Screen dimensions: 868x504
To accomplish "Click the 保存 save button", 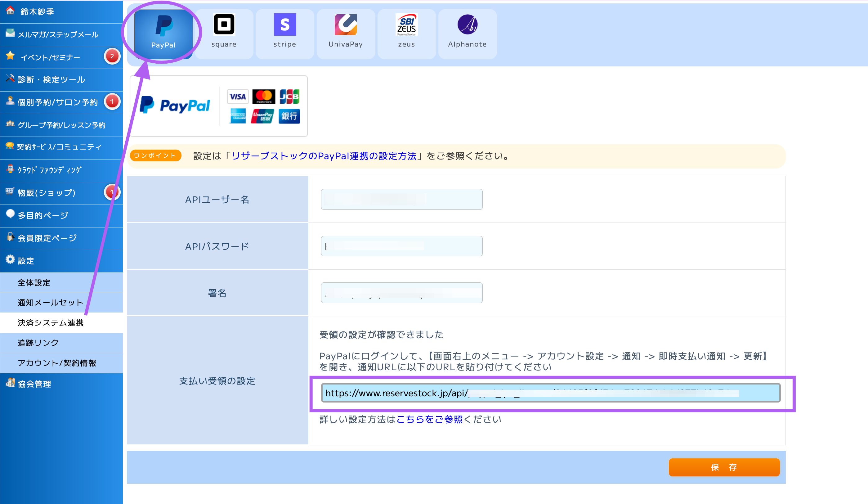I will pyautogui.click(x=724, y=467).
